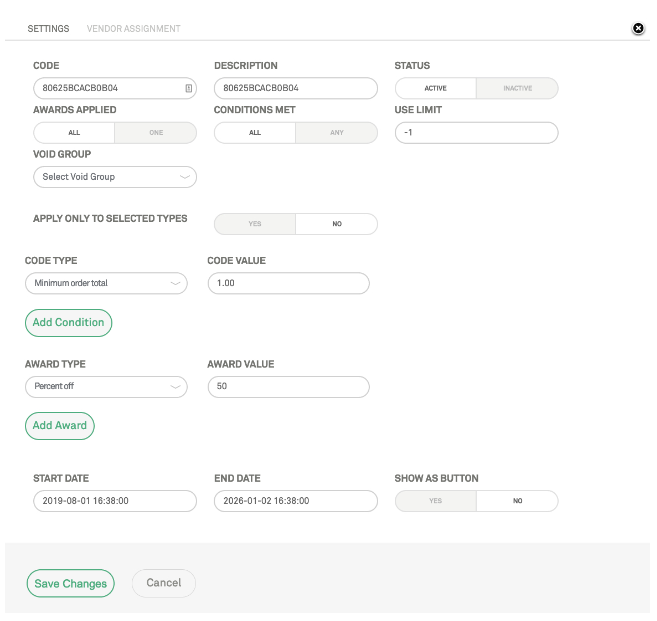Edit the Award Value field

click(x=288, y=386)
